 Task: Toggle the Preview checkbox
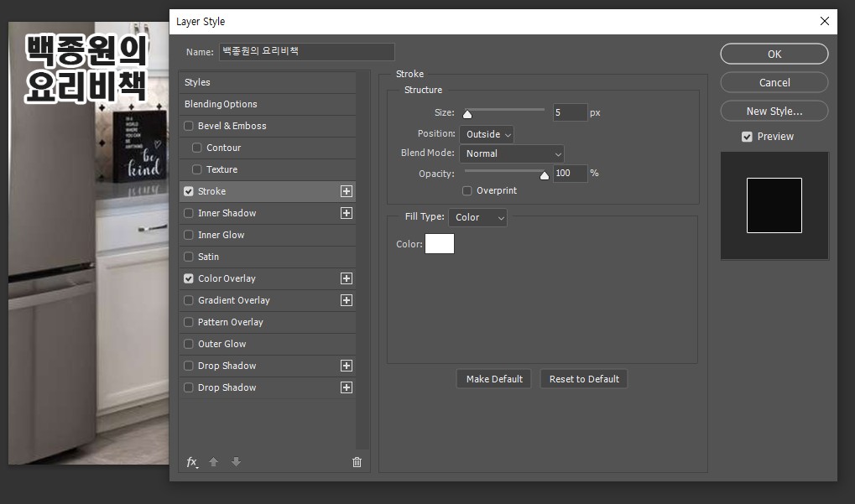coord(747,137)
